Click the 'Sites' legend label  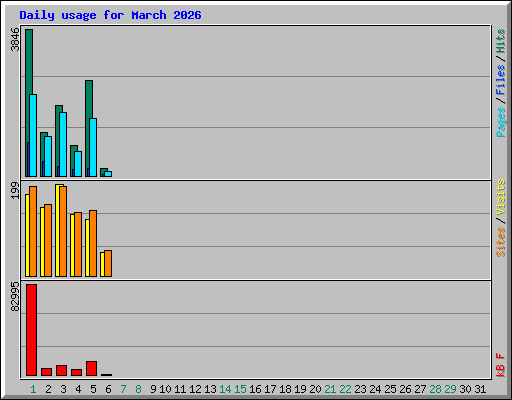(x=500, y=242)
